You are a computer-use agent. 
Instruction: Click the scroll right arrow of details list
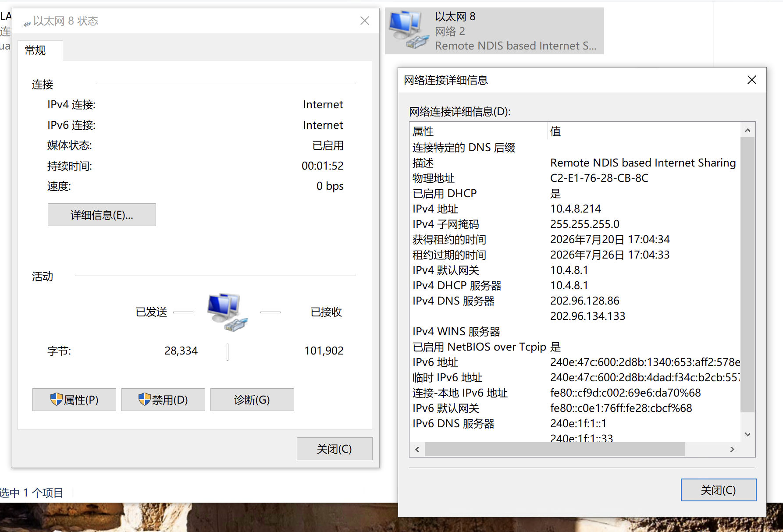tap(732, 449)
